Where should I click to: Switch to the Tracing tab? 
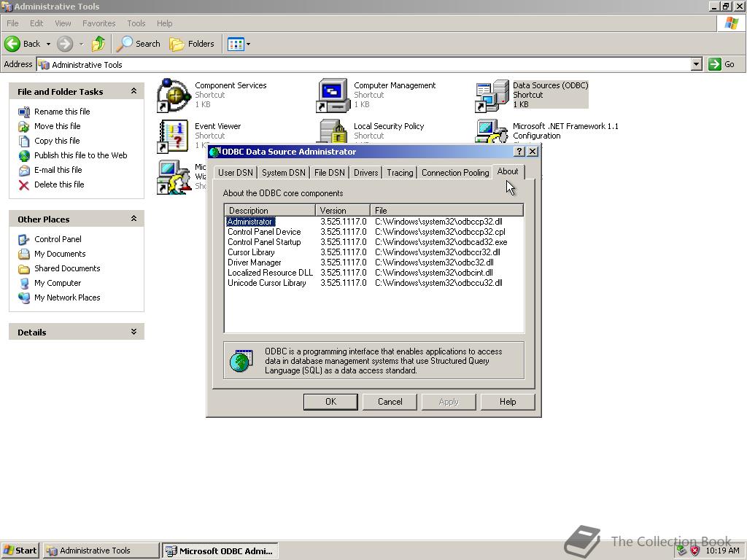(400, 173)
